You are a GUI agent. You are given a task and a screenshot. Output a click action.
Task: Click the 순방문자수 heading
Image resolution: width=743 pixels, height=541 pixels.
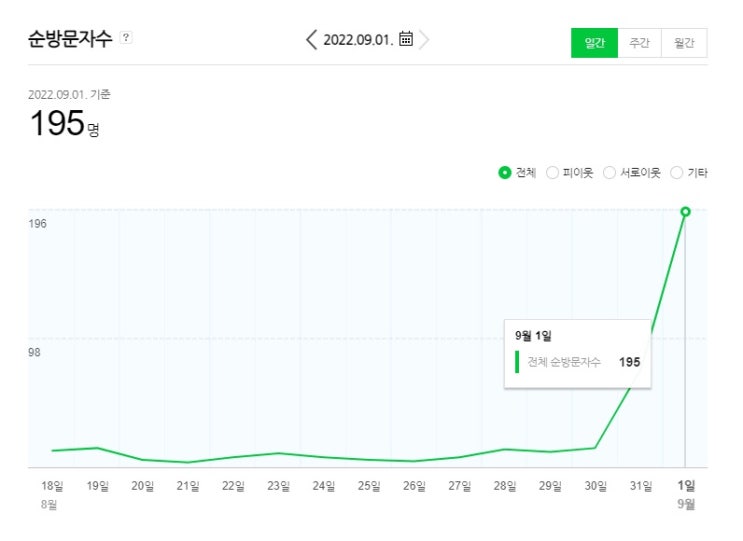pos(70,38)
